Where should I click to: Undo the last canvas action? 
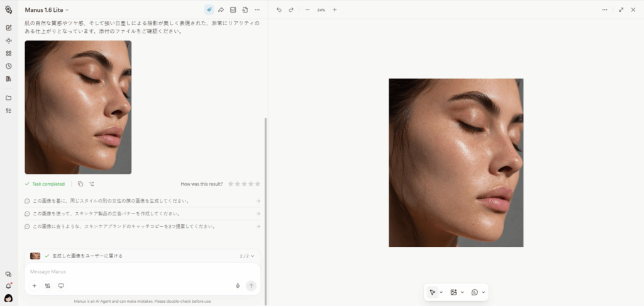click(x=279, y=10)
